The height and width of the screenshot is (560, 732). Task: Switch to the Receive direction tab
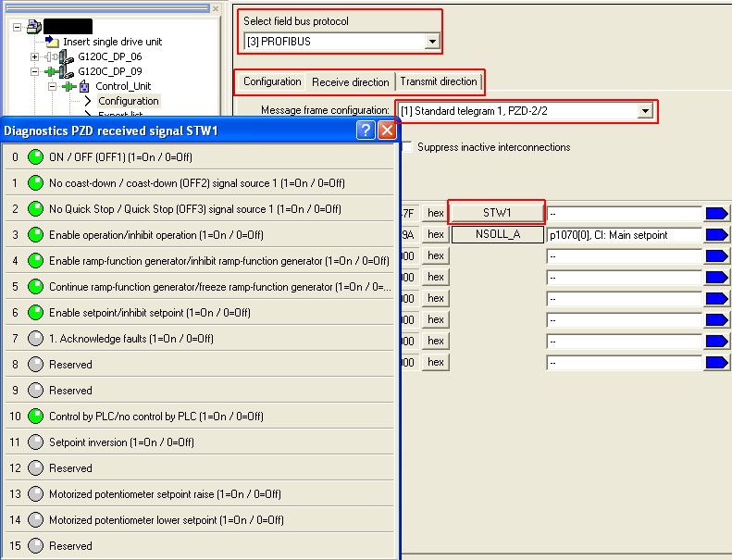[x=351, y=82]
